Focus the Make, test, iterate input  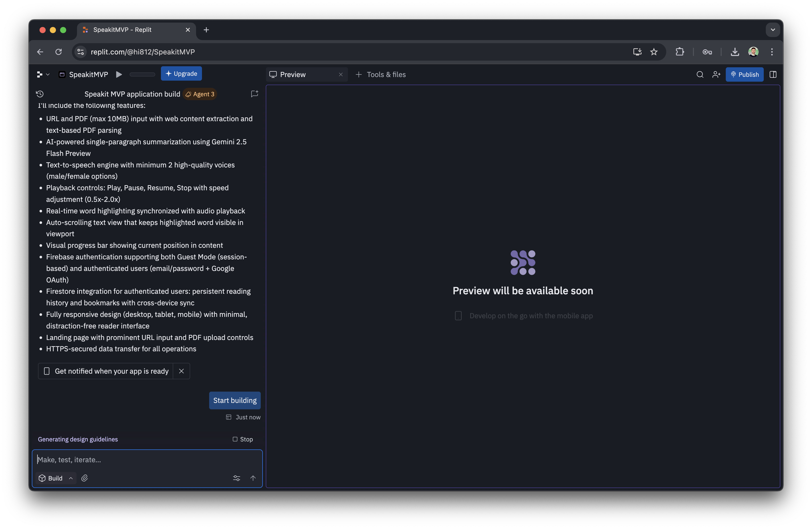tap(147, 460)
